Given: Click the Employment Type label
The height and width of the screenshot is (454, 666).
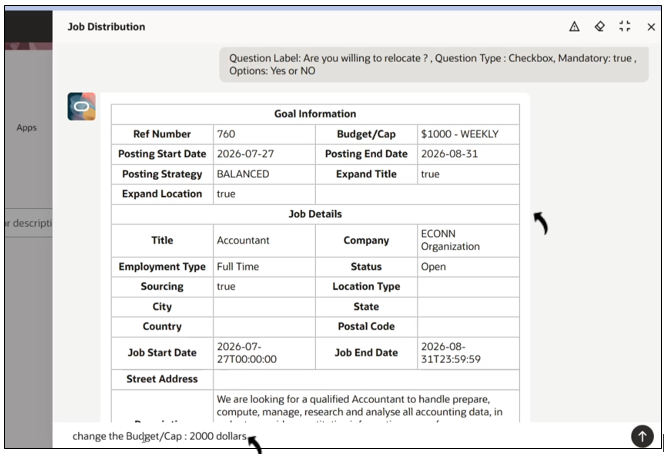Looking at the screenshot, I should (162, 267).
